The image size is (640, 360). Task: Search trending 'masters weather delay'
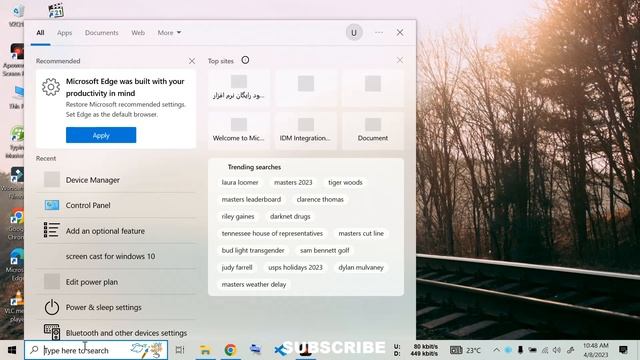253,284
